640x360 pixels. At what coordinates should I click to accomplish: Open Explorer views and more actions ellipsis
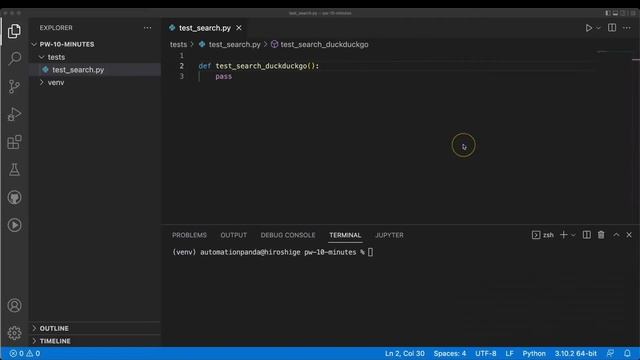147,28
